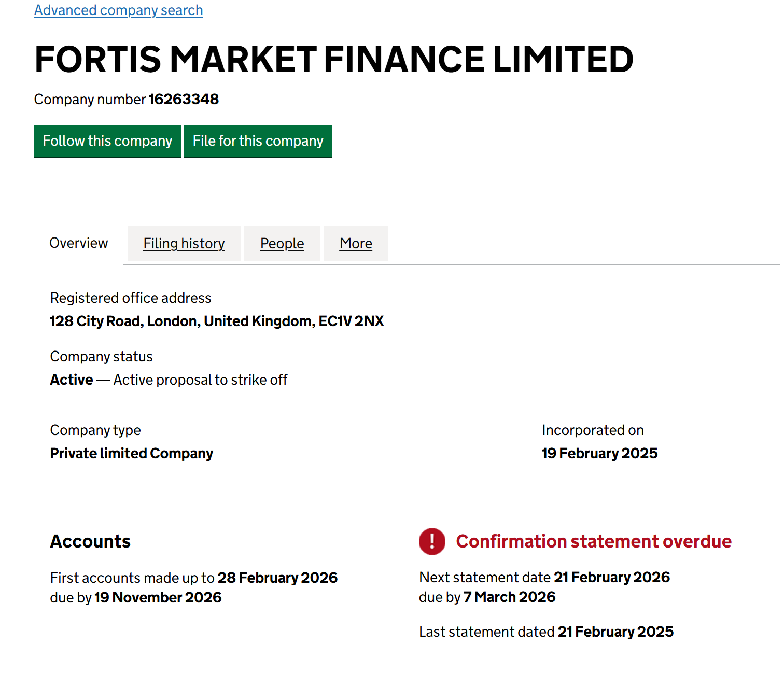Click status text Active proposal to strike off
This screenshot has width=784, height=673.
pos(200,380)
